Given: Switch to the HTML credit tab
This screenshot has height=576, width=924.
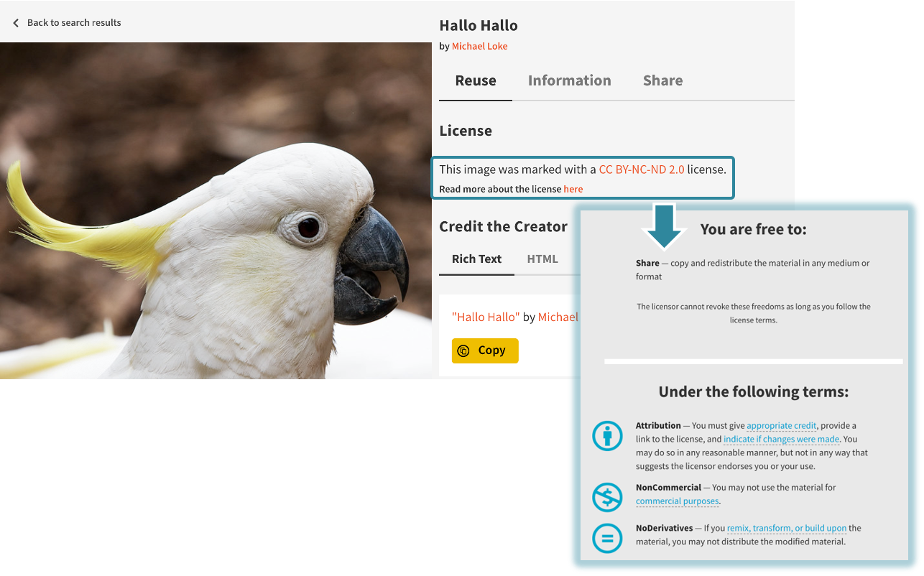Looking at the screenshot, I should (542, 259).
